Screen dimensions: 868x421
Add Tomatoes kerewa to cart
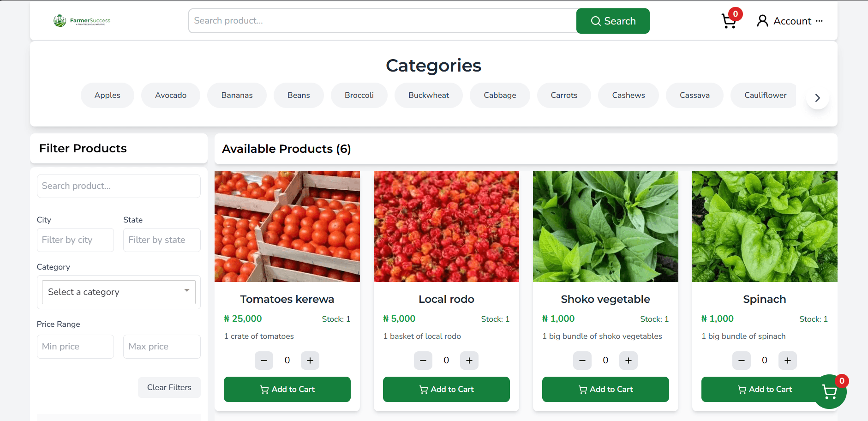287,389
